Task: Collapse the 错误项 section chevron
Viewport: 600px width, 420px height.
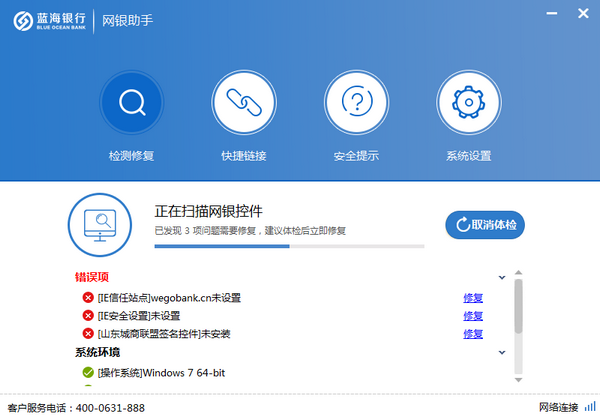Action: click(502, 277)
